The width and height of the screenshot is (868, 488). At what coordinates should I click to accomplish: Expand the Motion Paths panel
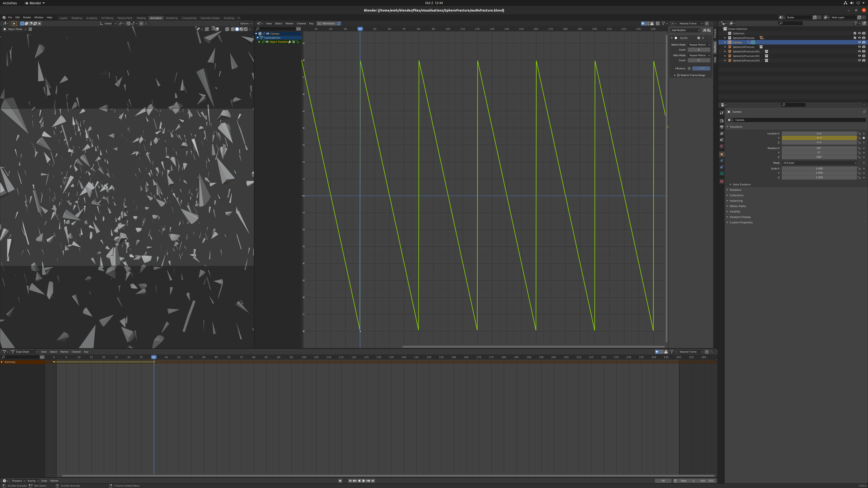[737, 206]
